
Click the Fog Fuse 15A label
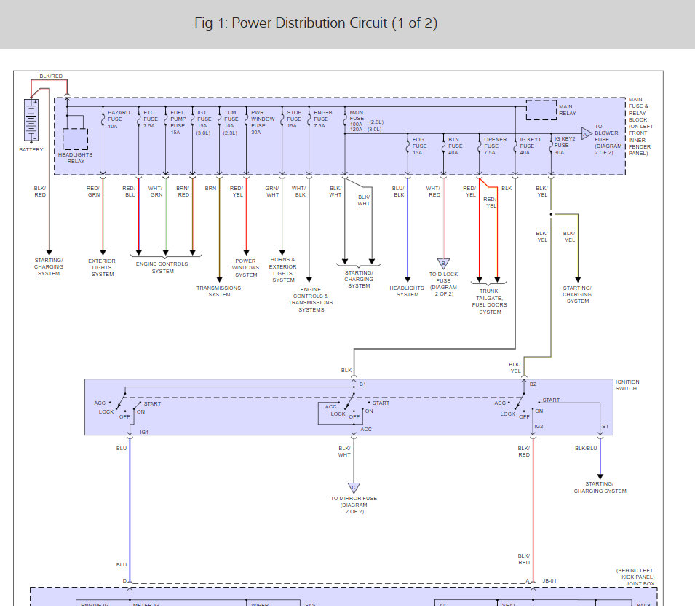[419, 146]
